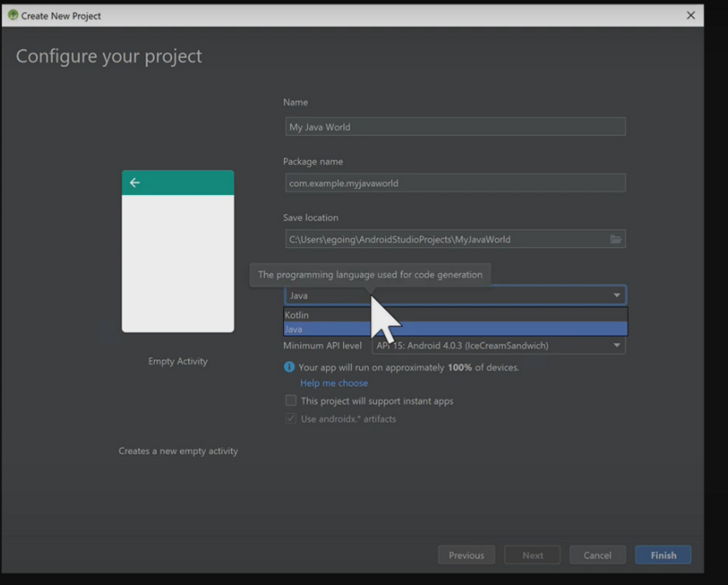The height and width of the screenshot is (585, 728).
Task: Click the info icon beside device percentage
Action: tap(289, 367)
